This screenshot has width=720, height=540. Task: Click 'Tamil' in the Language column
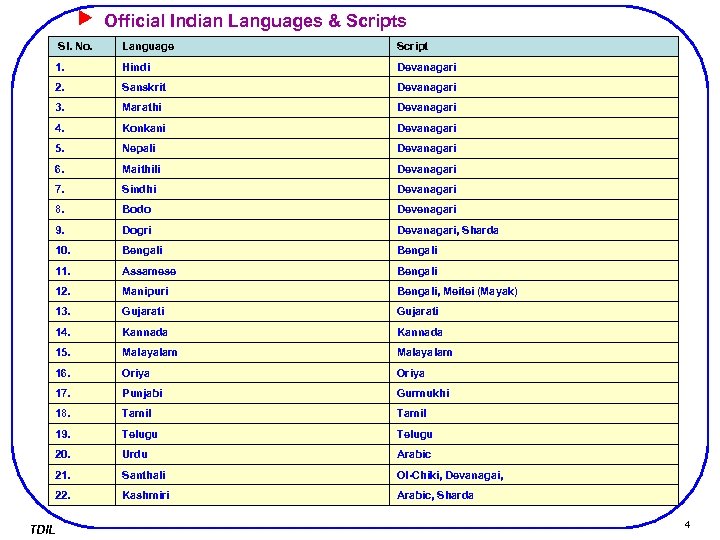(253, 413)
